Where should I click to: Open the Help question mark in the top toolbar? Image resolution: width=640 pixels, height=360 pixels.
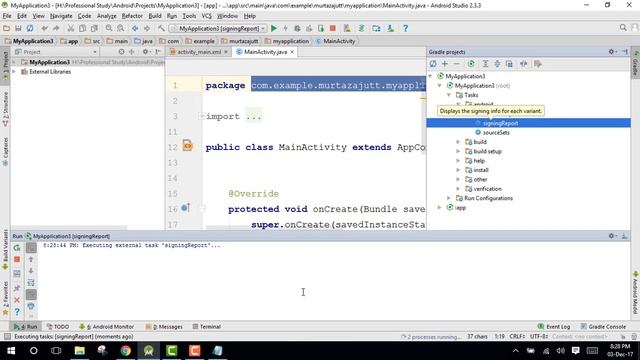click(405, 28)
